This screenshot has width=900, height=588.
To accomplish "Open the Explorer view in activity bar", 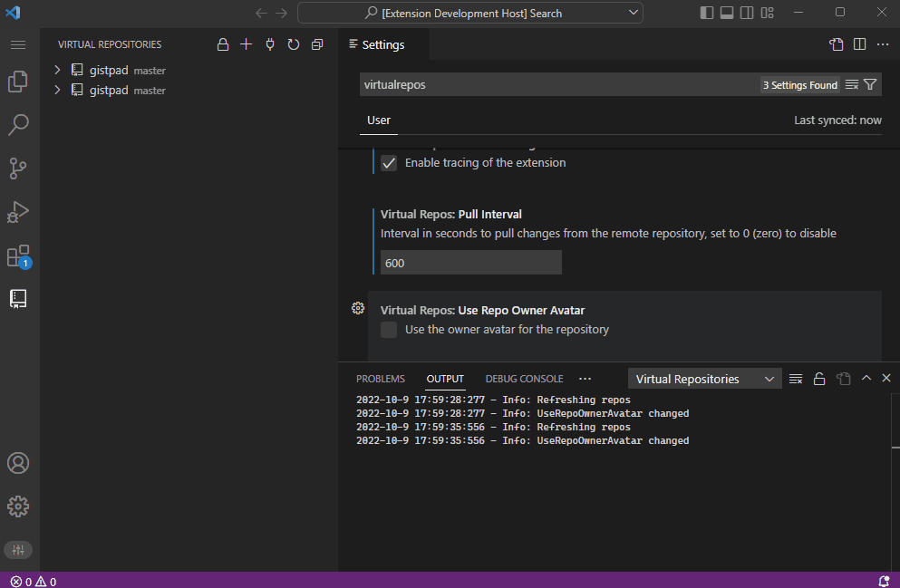I will (18, 82).
